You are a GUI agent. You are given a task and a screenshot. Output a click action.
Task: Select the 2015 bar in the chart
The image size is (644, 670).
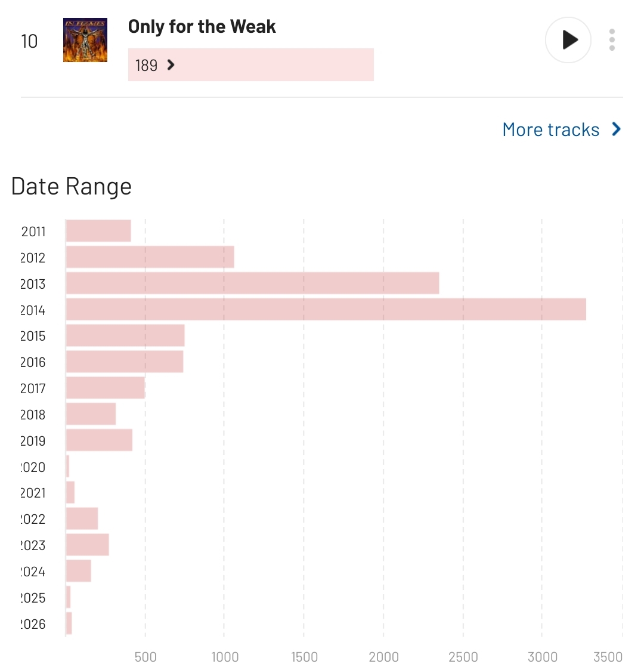coord(125,335)
